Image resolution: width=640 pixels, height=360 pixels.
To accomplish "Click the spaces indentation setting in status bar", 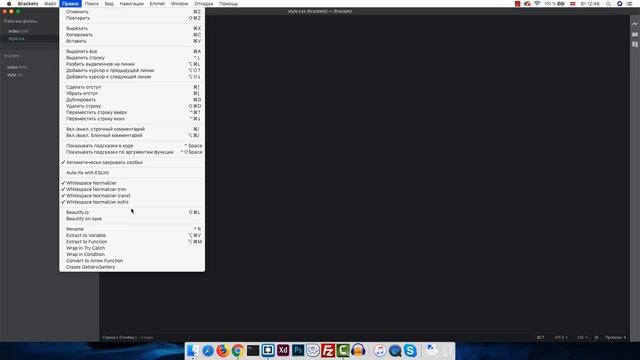I will (x=616, y=338).
